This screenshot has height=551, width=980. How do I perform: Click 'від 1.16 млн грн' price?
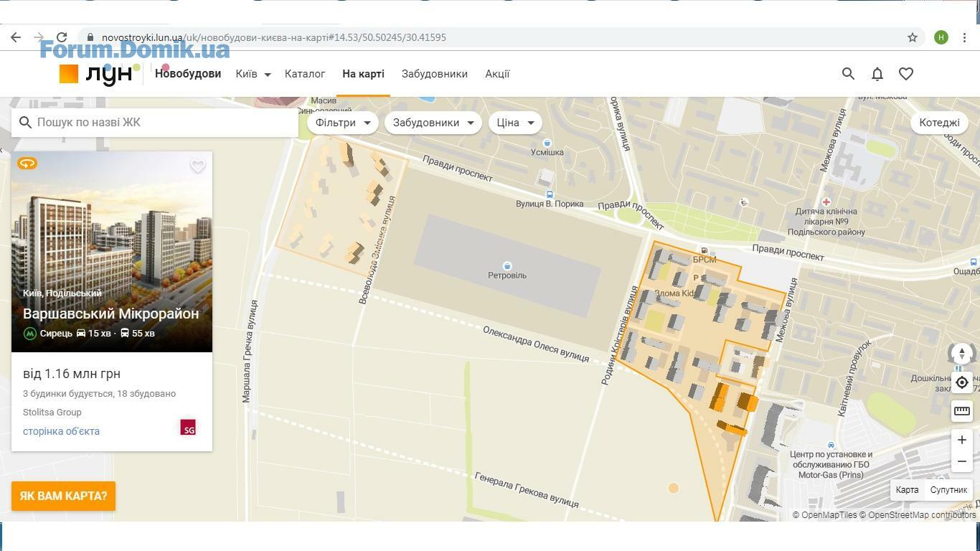72,374
